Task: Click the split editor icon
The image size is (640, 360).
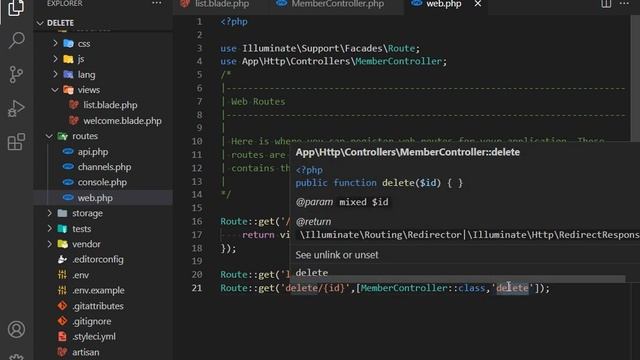Action: [x=606, y=4]
